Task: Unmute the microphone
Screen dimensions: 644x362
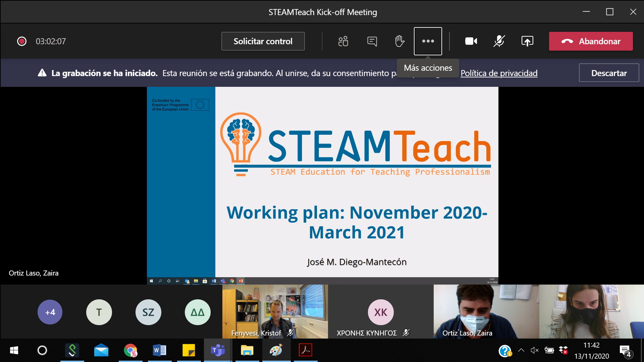Action: pyautogui.click(x=499, y=41)
